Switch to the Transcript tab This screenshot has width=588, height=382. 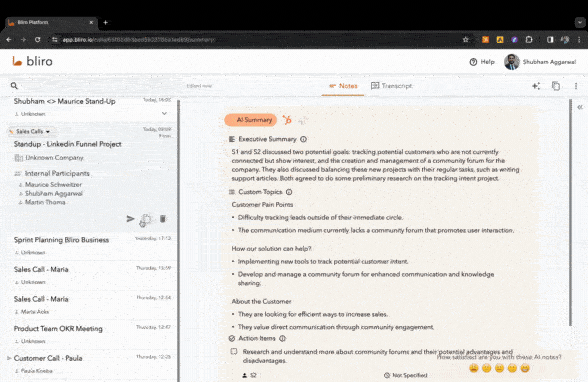(x=392, y=86)
